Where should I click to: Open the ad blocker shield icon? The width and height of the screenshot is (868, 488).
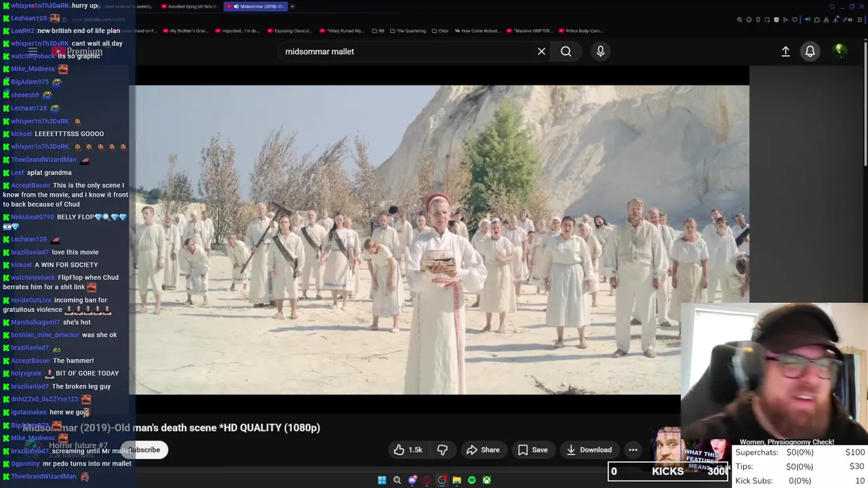tap(776, 20)
